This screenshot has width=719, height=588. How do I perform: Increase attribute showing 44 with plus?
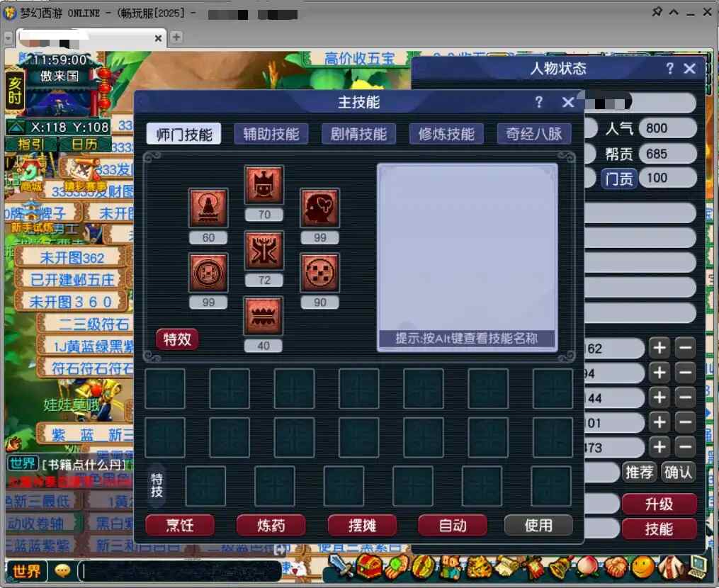(659, 397)
